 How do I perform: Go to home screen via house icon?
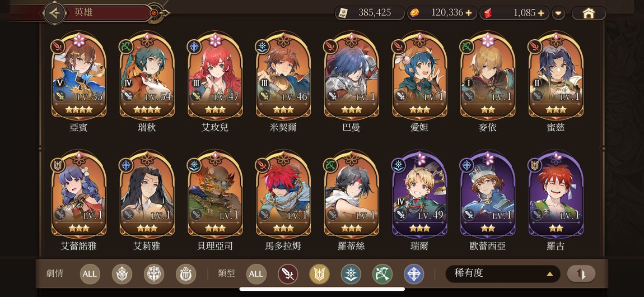589,13
